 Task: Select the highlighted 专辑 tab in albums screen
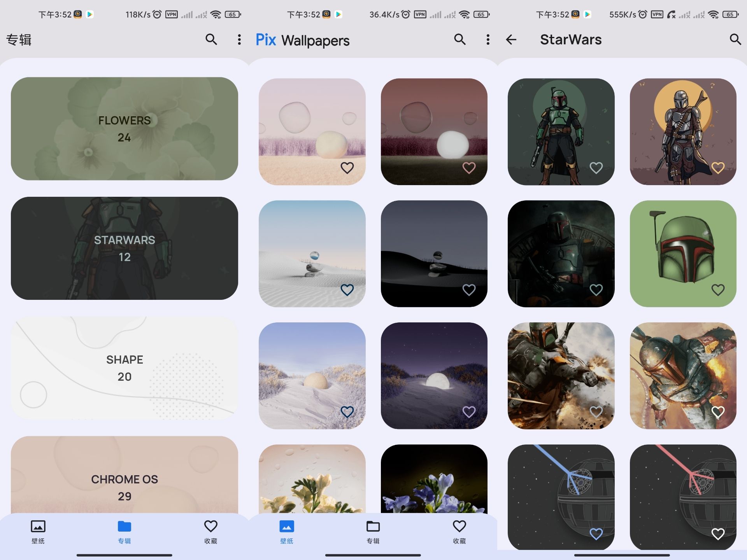tap(124, 532)
